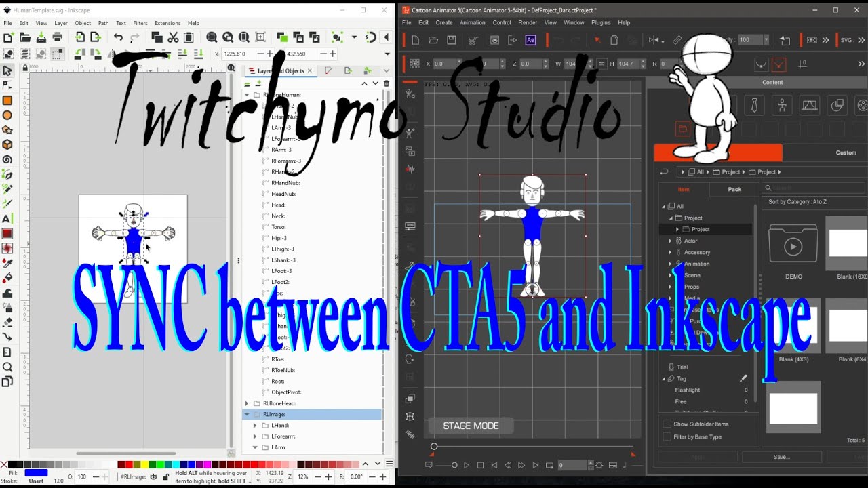Click the blue Fill color swatch
Viewport: 868px width, 488px height.
click(36, 472)
